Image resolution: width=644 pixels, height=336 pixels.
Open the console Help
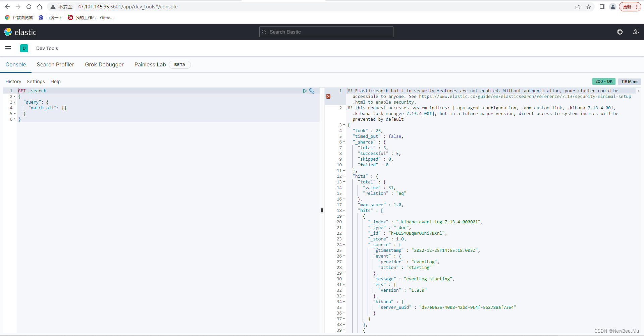pyautogui.click(x=56, y=81)
